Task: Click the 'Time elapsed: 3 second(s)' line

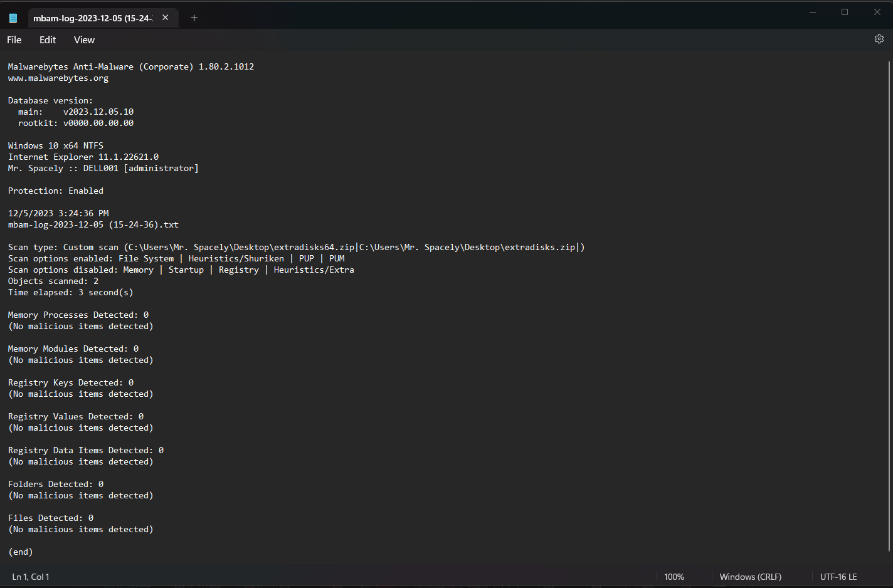Action: point(71,292)
